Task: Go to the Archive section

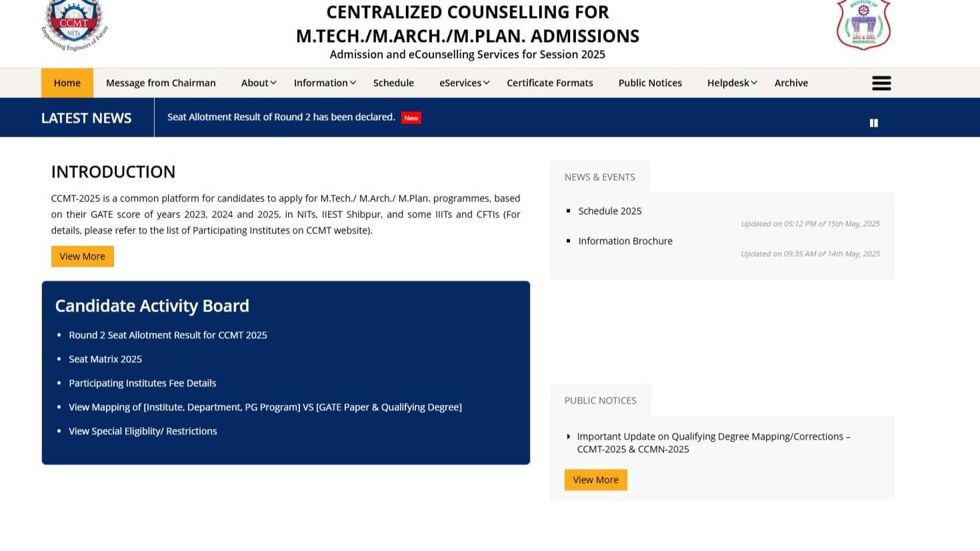Action: click(x=791, y=83)
